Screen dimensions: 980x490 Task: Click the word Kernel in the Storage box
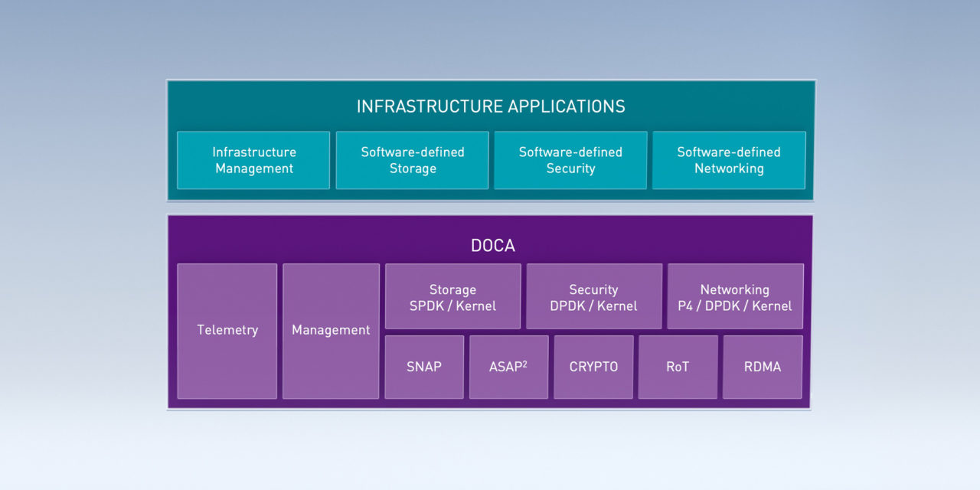[x=475, y=305]
